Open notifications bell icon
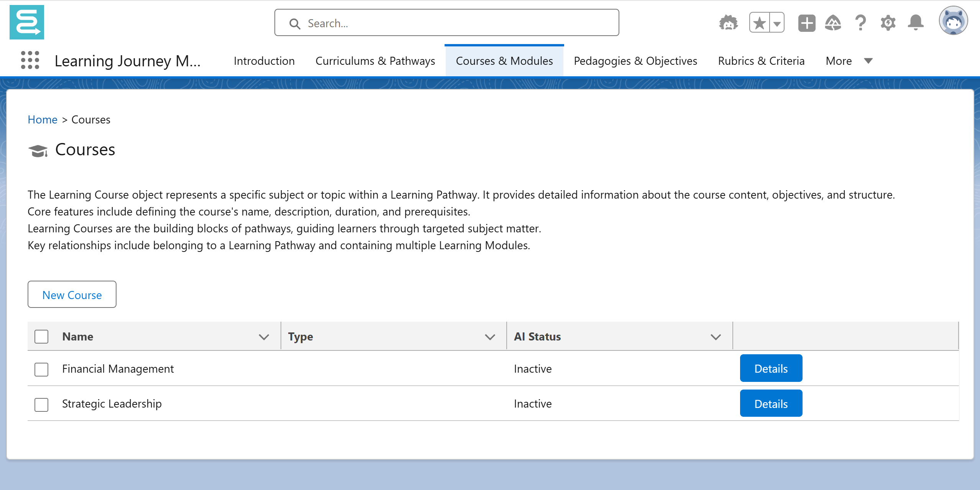The image size is (980, 490). coord(916,23)
